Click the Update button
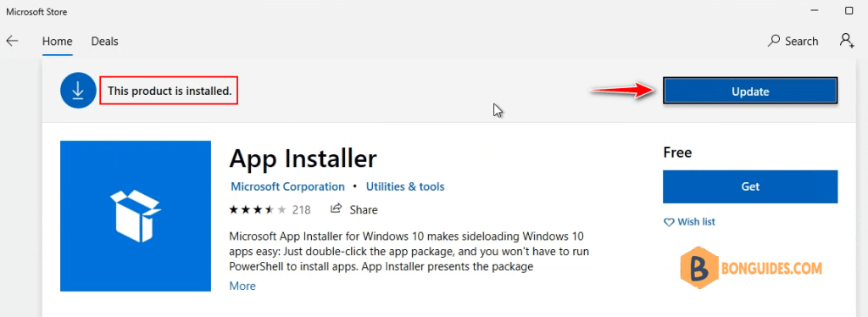 (x=750, y=92)
